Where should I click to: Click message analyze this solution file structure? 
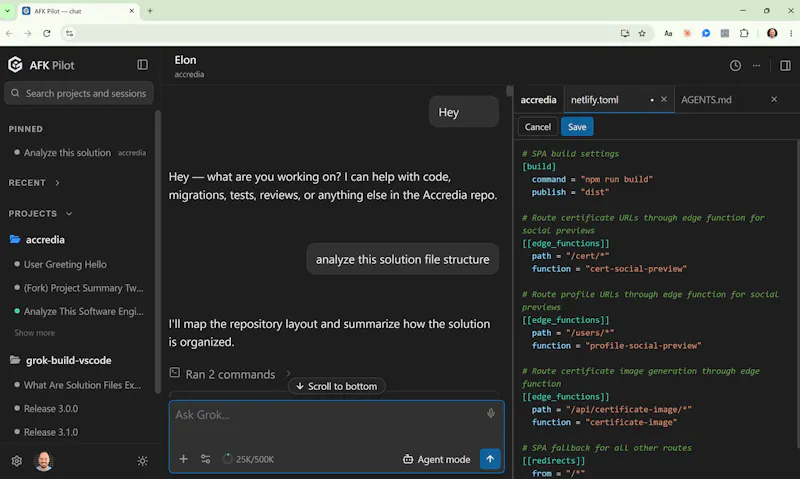(x=402, y=259)
